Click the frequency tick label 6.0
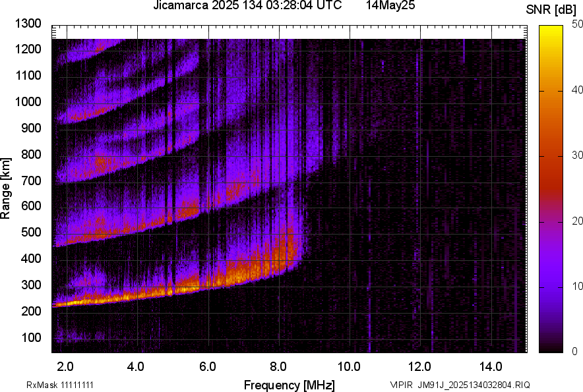This screenshot has height=392, width=583. coord(208,367)
